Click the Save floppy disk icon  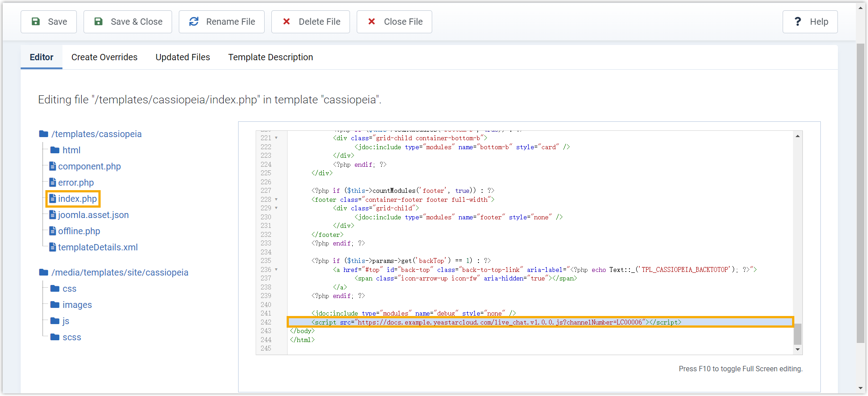click(35, 22)
